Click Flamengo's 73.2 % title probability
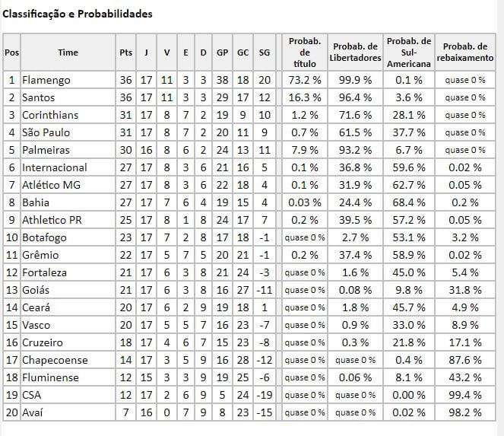 coord(304,80)
